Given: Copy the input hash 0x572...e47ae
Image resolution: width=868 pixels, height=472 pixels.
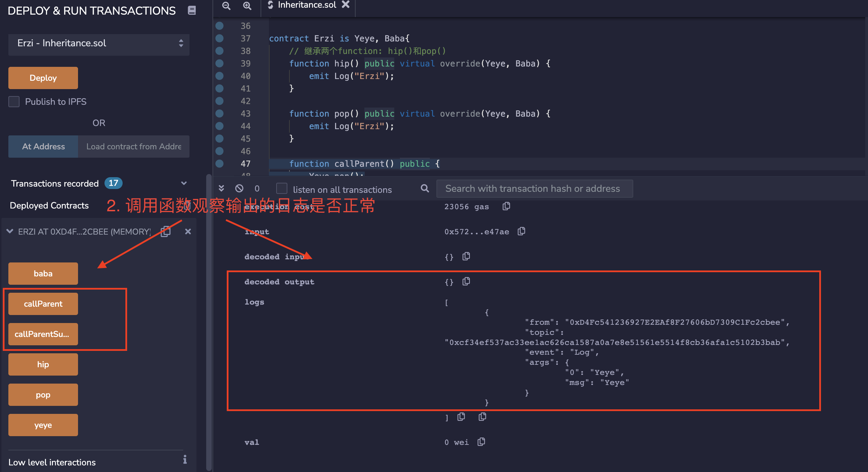Looking at the screenshot, I should click(521, 231).
